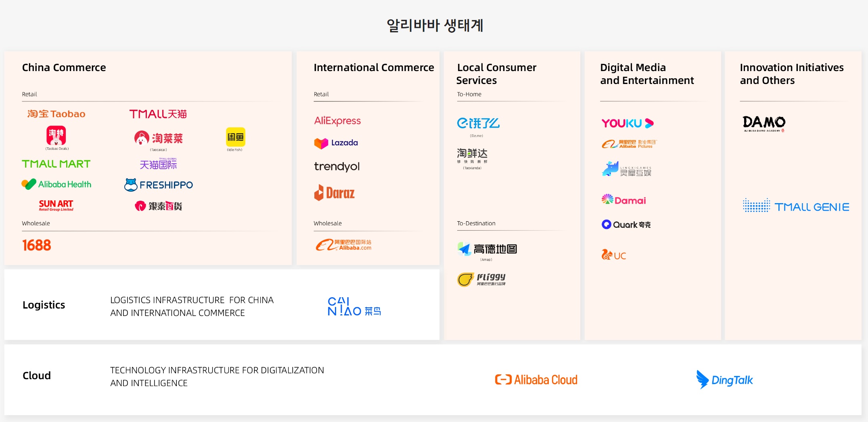
Task: Open the Idle Fish yellow icon
Action: pyautogui.click(x=235, y=137)
